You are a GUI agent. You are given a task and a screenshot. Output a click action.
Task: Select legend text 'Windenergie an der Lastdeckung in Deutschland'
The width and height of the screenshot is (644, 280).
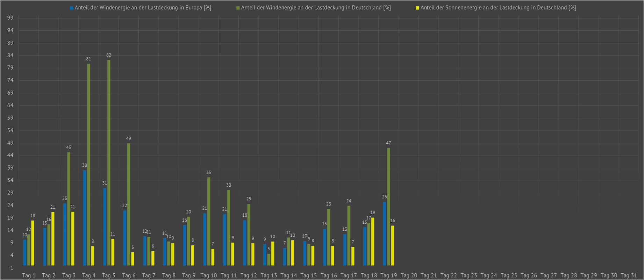point(316,8)
